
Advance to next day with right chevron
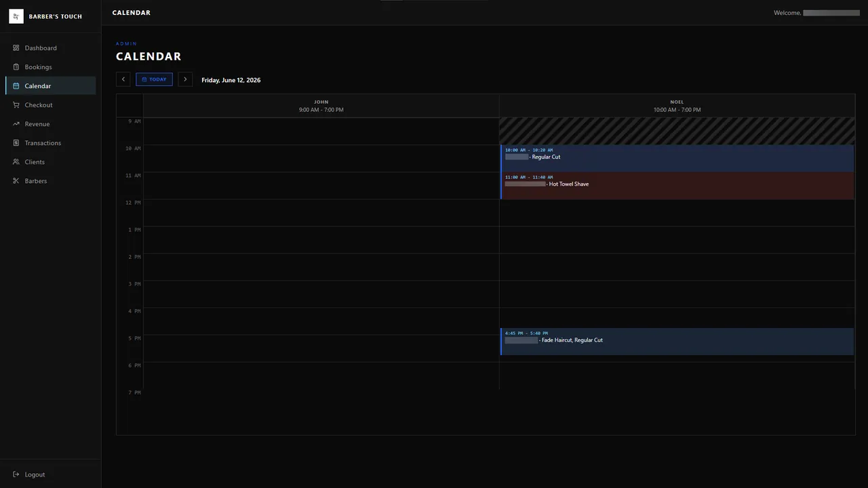tap(185, 79)
